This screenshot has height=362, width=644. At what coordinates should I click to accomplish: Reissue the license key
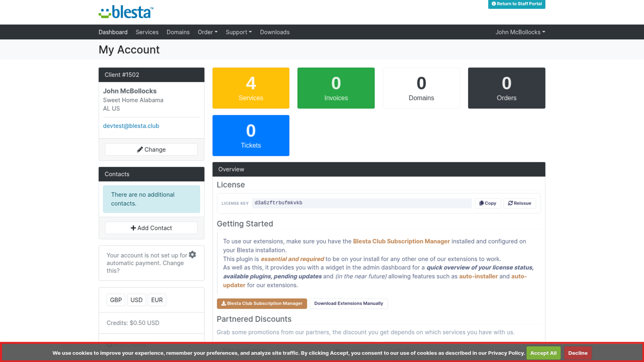520,203
